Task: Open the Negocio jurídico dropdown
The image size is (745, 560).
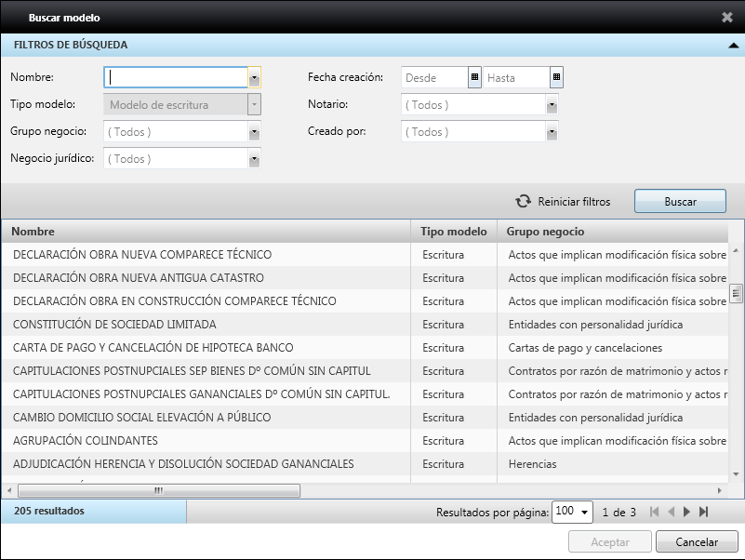Action: pos(253,159)
